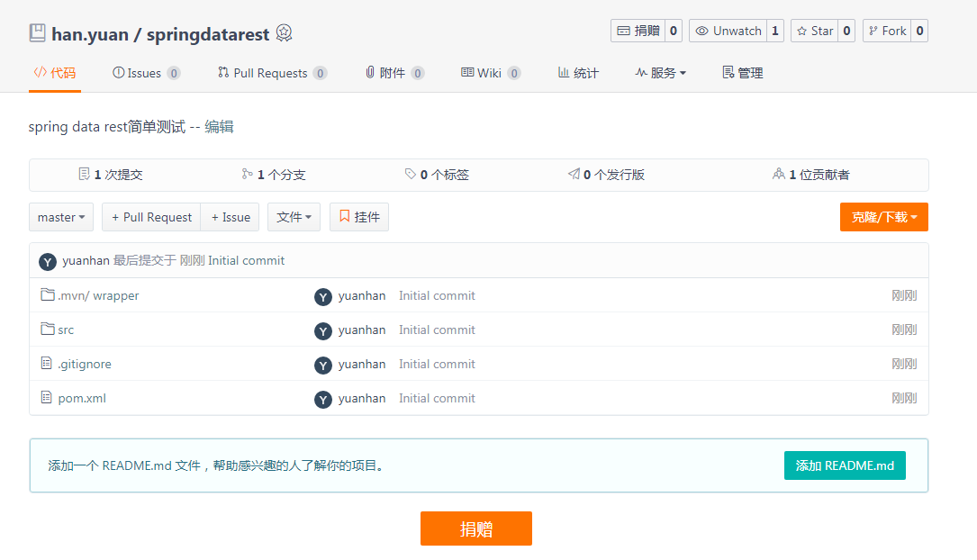Switch to the Wiki tab

pos(491,73)
